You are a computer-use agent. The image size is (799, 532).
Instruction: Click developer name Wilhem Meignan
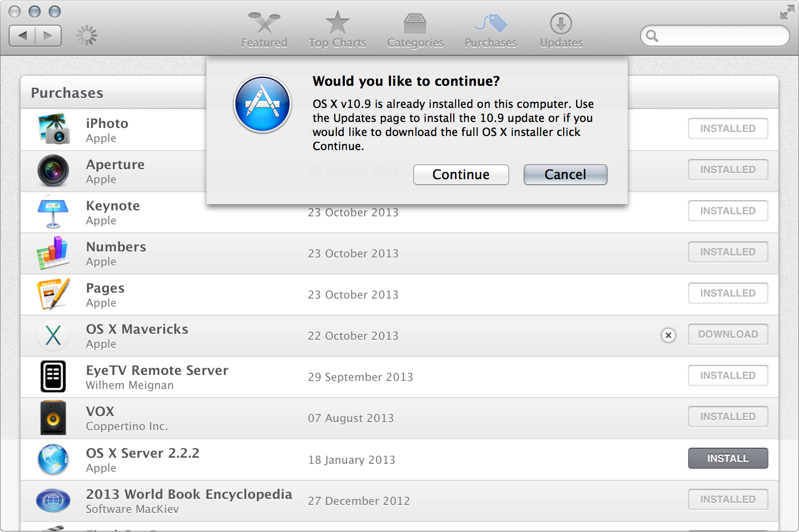(x=129, y=385)
